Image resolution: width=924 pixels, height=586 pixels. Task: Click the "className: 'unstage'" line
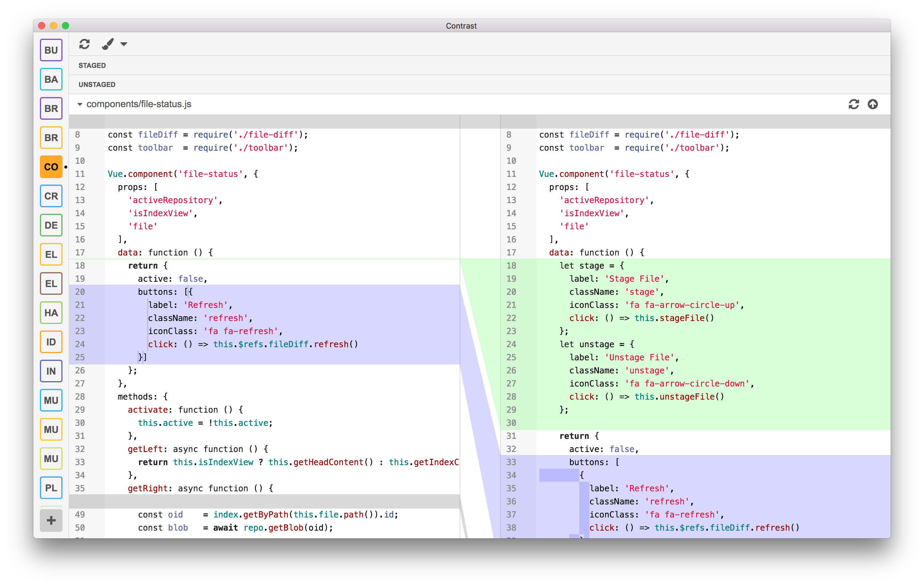point(621,370)
